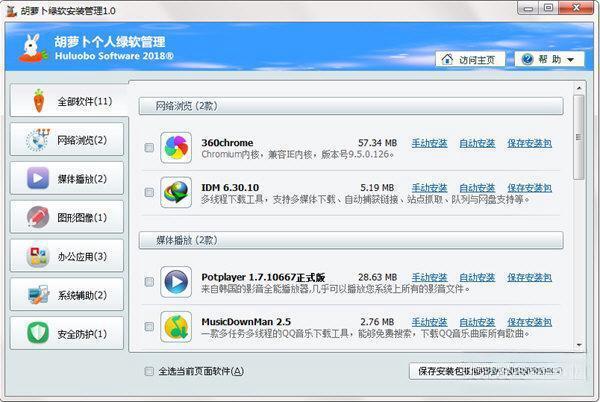Click the title bar carrot app icon
The height and width of the screenshot is (402, 600).
point(11,11)
